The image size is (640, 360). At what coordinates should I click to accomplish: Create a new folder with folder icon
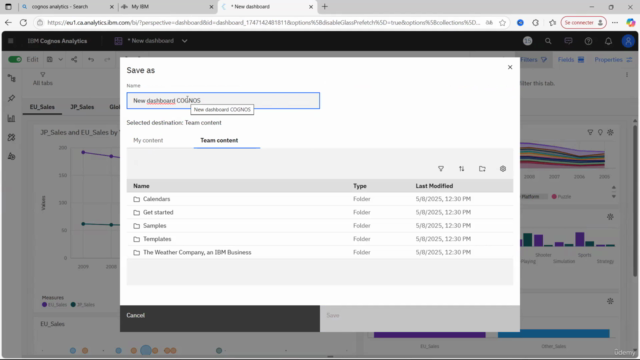pyautogui.click(x=482, y=169)
